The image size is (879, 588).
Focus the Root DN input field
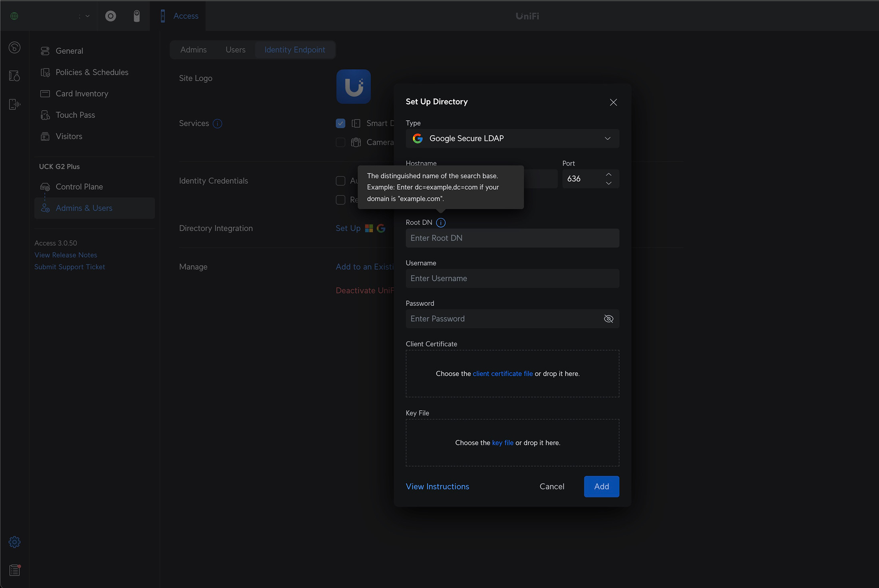[x=512, y=238]
